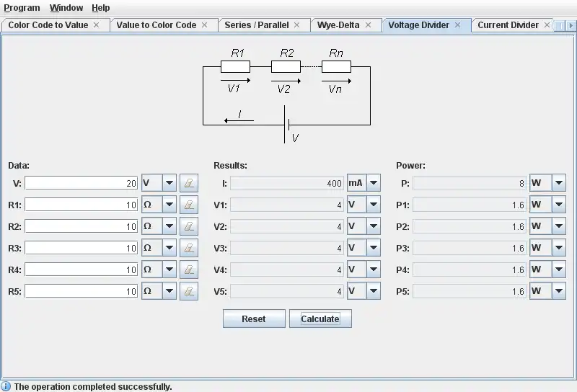577x392 pixels.
Task: Focus the R1 resistance input field
Action: 82,205
